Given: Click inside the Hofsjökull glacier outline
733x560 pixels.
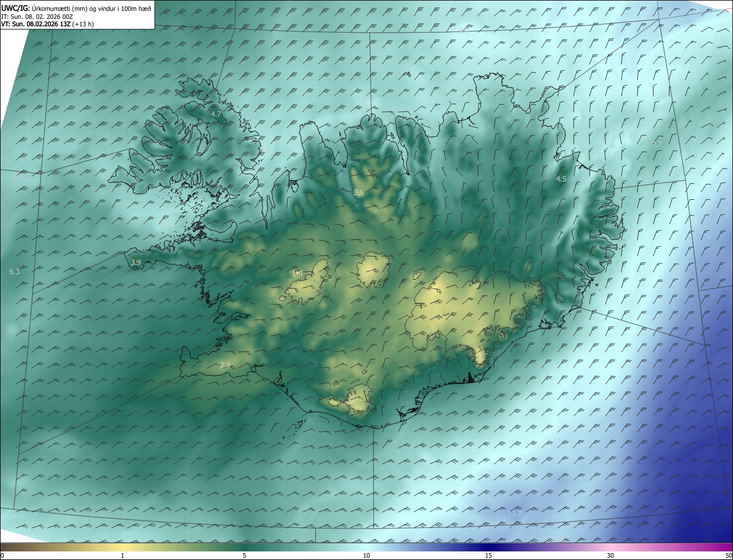Looking at the screenshot, I should [x=373, y=270].
